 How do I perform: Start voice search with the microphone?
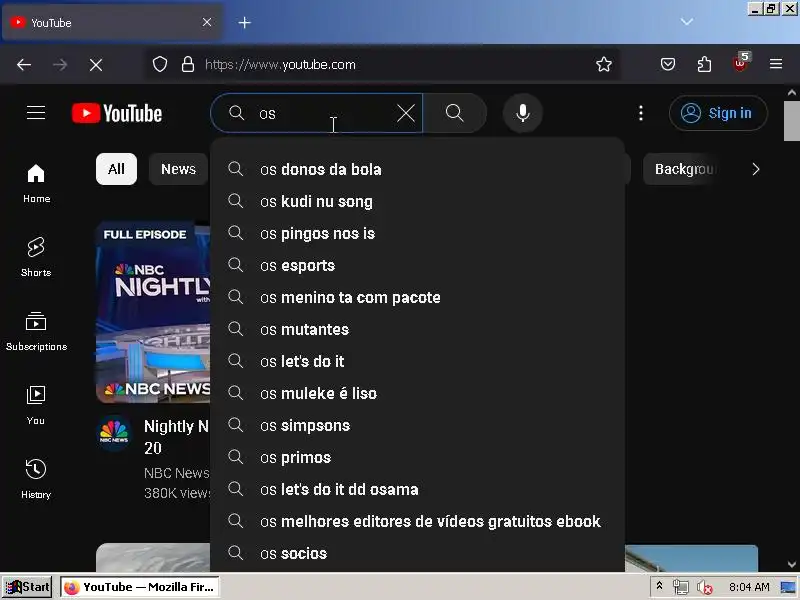coord(523,113)
